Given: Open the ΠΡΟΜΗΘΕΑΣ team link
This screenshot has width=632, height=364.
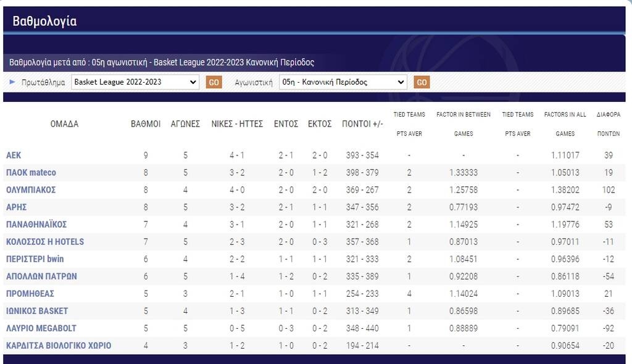Looking at the screenshot, I should (30, 294).
